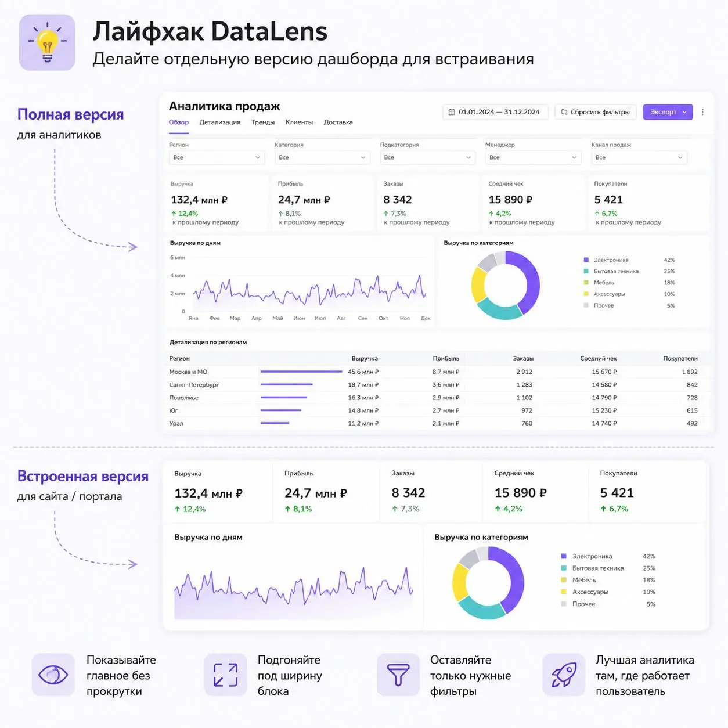Expand the Экспорт button dropdown arrow
Viewport: 728px width, 728px height.
click(x=684, y=112)
